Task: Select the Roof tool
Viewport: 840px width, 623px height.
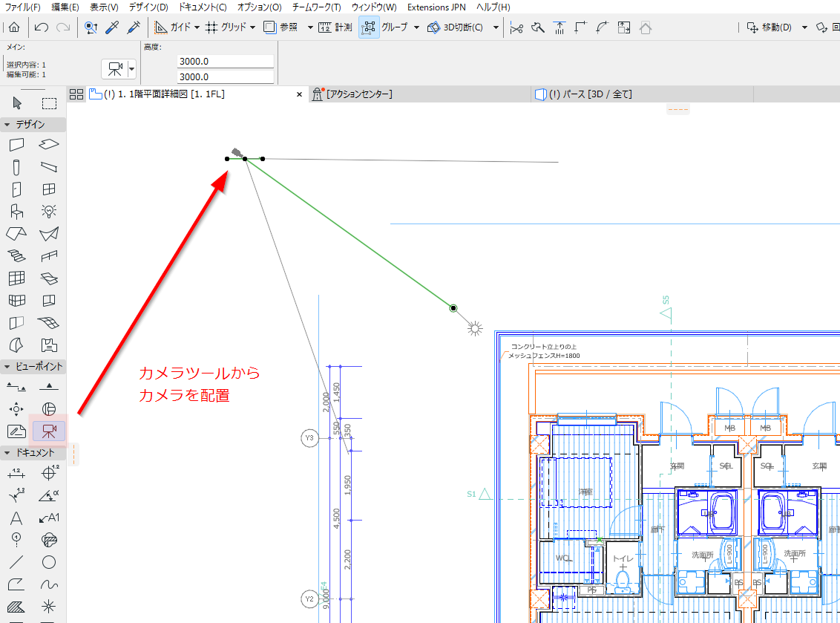Action: coord(16,234)
